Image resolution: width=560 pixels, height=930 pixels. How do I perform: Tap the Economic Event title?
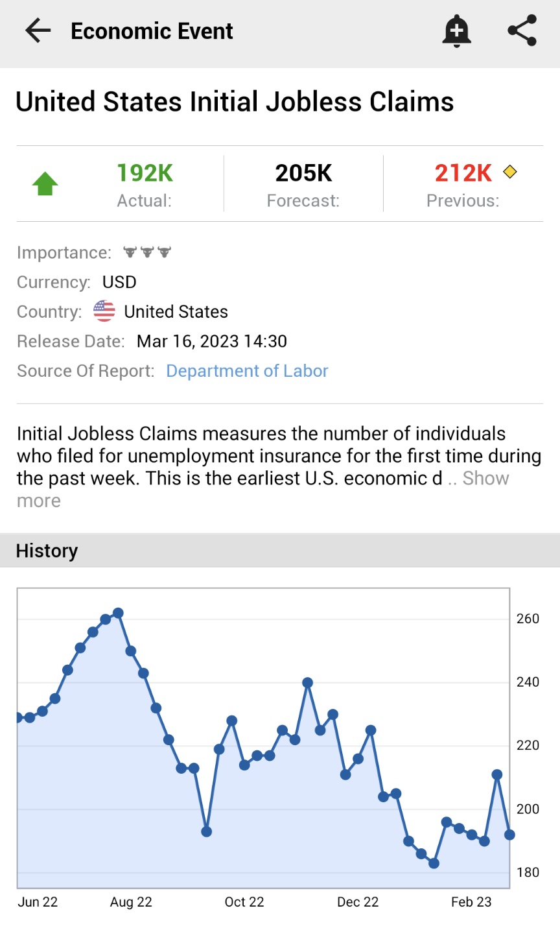(x=152, y=31)
